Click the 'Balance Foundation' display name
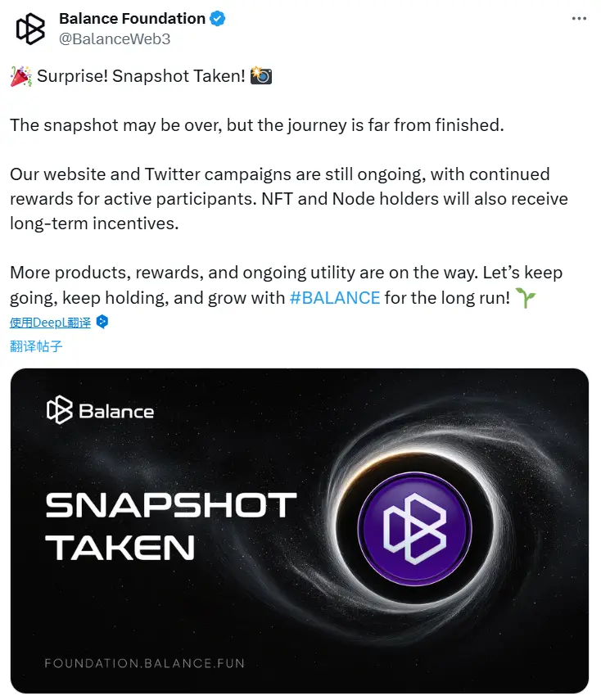 (x=131, y=18)
